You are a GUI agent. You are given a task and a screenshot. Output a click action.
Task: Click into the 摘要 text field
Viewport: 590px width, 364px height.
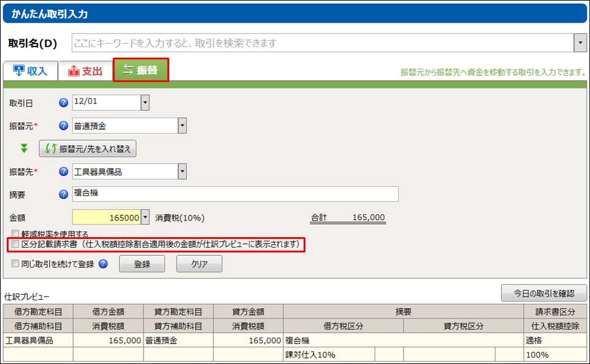click(x=235, y=195)
